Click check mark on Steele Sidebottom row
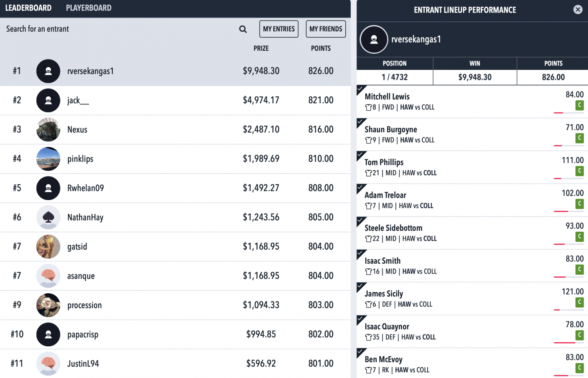The image size is (588, 378). click(361, 221)
